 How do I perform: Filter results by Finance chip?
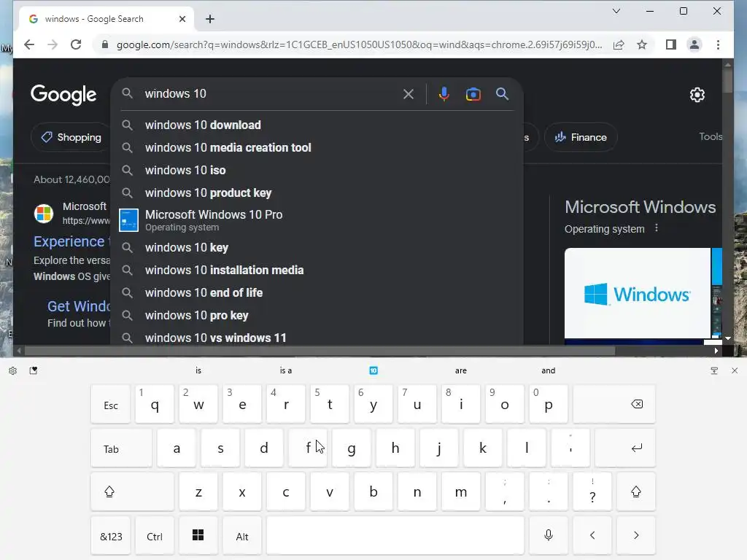point(581,137)
